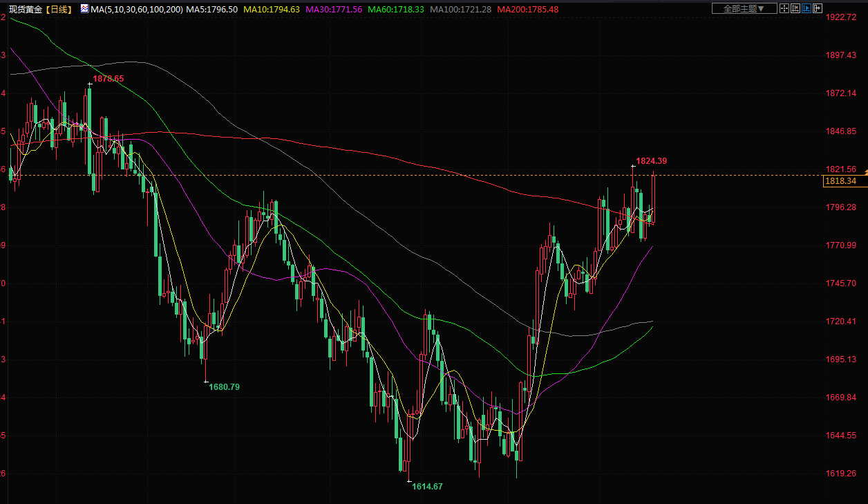The image size is (868, 504).
Task: Click the expand-panel arrow icon at top right
Action: [818, 8]
